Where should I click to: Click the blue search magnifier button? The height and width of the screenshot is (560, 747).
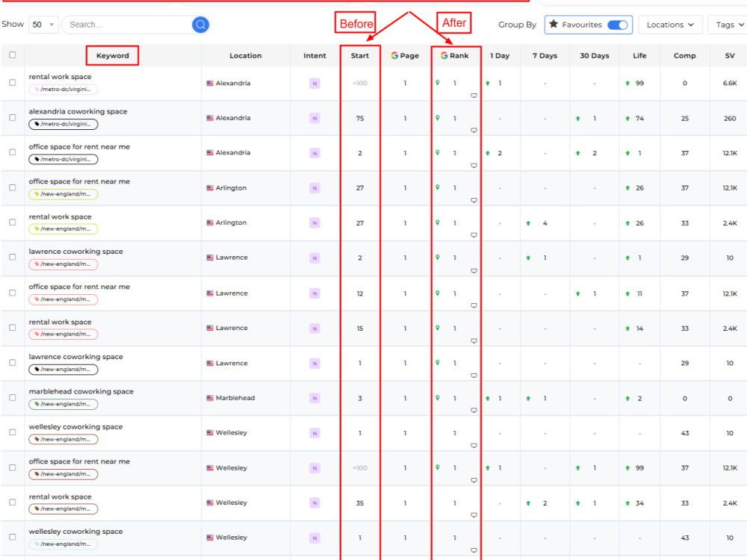click(x=200, y=25)
